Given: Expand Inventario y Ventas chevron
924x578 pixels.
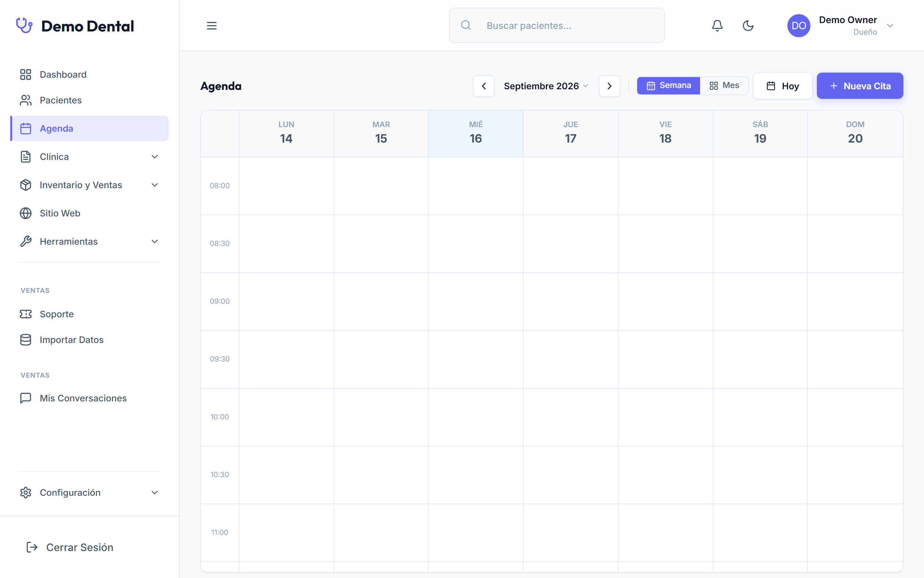Looking at the screenshot, I should point(155,185).
